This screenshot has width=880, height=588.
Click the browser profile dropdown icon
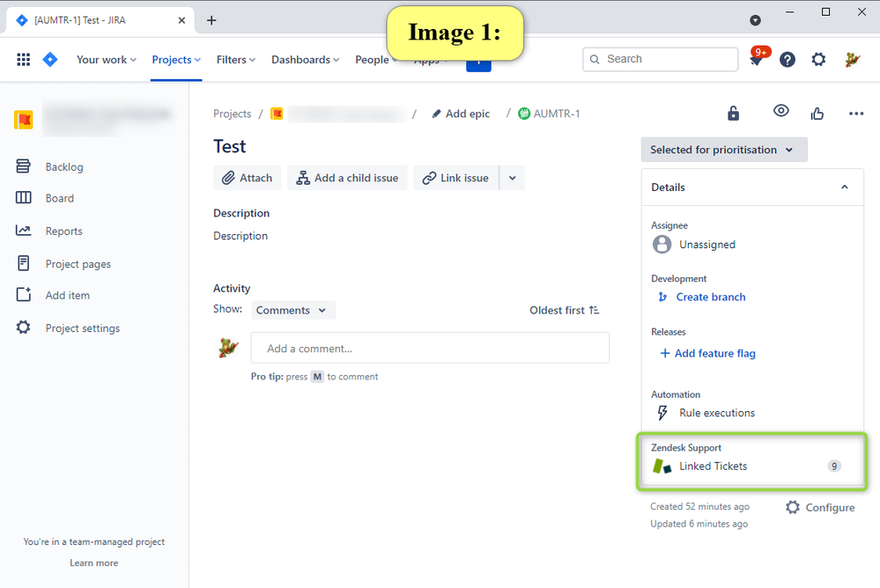756,20
